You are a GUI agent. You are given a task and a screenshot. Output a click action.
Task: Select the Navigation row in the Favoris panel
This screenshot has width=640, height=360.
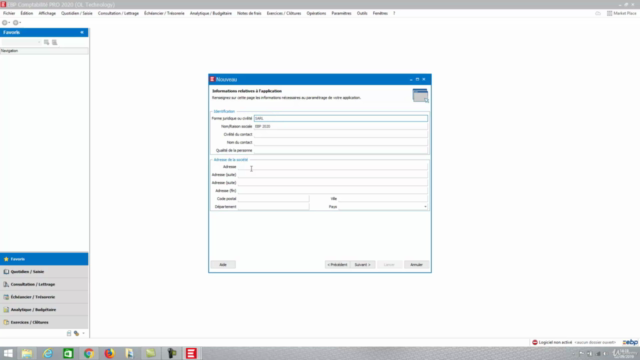[x=44, y=51]
